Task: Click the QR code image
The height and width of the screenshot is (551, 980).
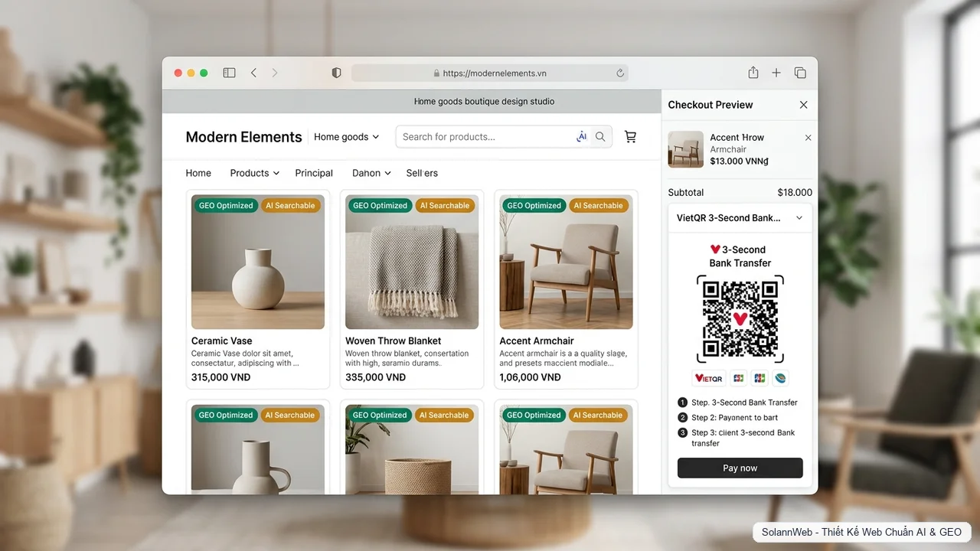Action: coord(740,318)
